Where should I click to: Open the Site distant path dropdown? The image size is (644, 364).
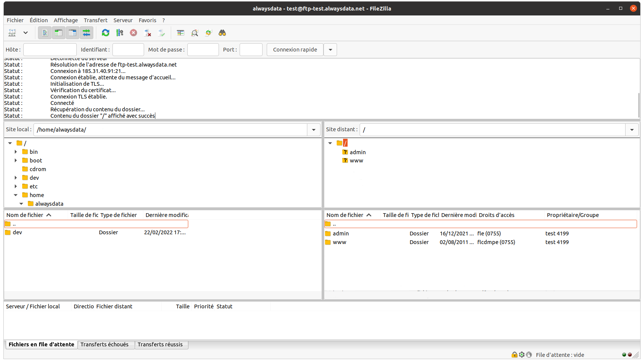click(632, 130)
